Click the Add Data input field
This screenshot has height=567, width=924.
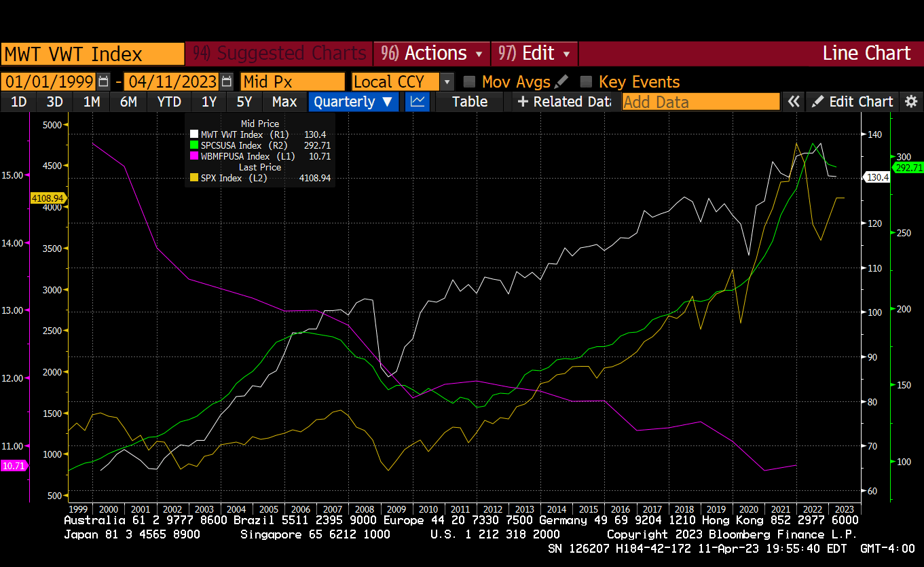[x=701, y=102]
